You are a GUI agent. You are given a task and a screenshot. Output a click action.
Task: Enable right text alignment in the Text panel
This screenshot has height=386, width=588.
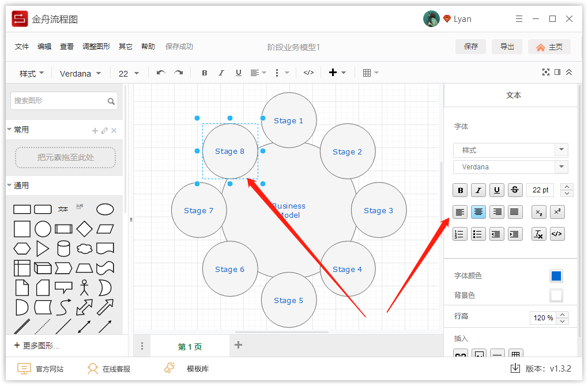[496, 212]
